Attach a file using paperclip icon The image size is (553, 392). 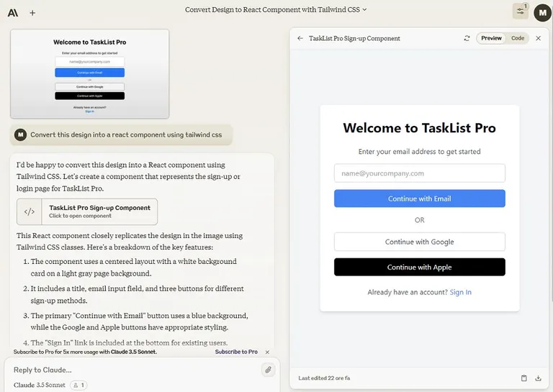coord(268,370)
